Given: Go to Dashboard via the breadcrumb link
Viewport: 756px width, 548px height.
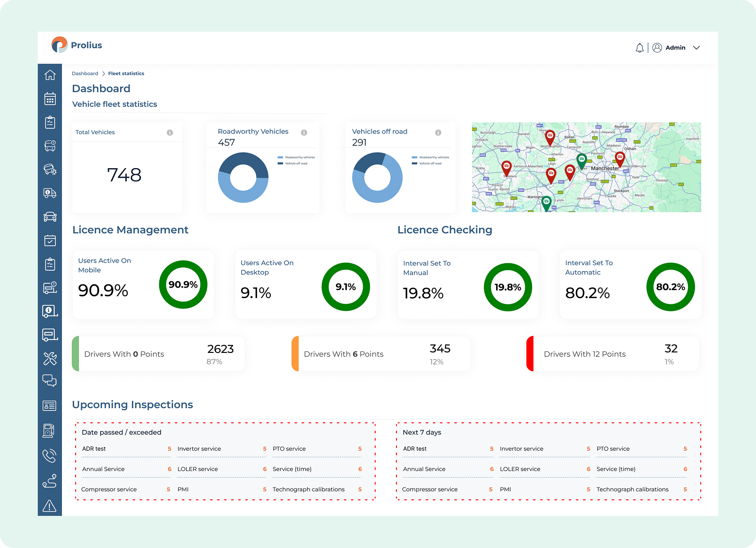Looking at the screenshot, I should click(x=85, y=73).
